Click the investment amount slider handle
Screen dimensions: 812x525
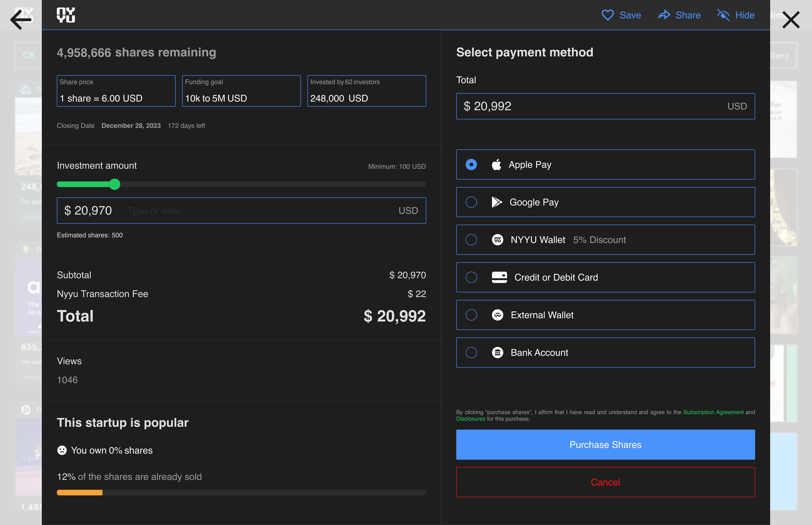coord(115,184)
